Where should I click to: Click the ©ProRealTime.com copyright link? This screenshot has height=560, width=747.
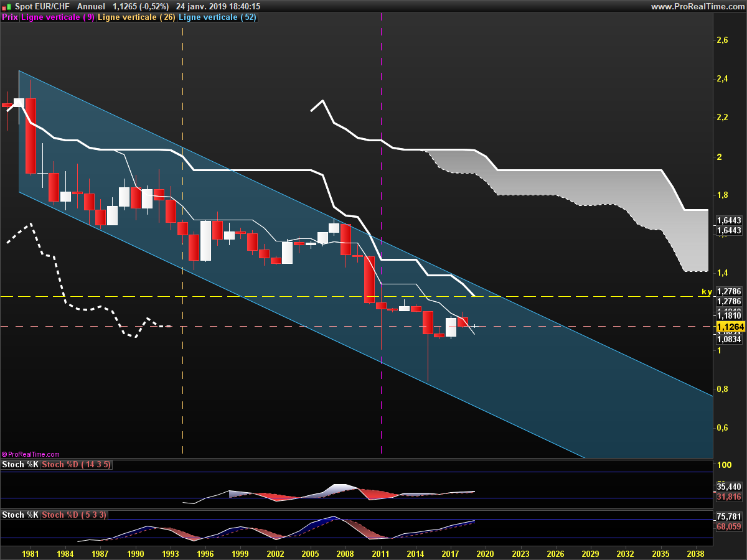[31, 455]
